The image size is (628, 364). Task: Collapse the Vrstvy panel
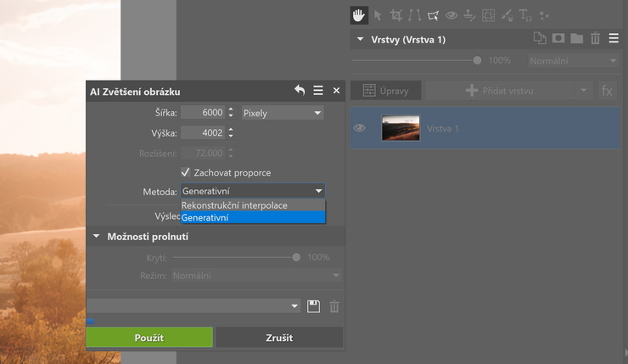click(360, 39)
